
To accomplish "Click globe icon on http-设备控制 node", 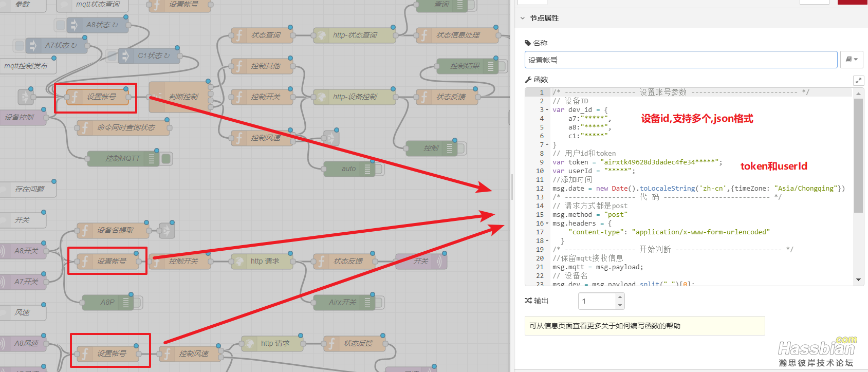I will (321, 97).
